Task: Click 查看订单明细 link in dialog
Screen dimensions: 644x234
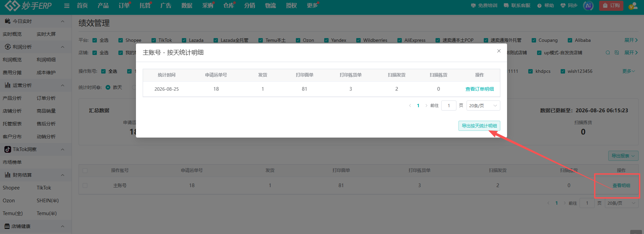Action: pyautogui.click(x=479, y=89)
